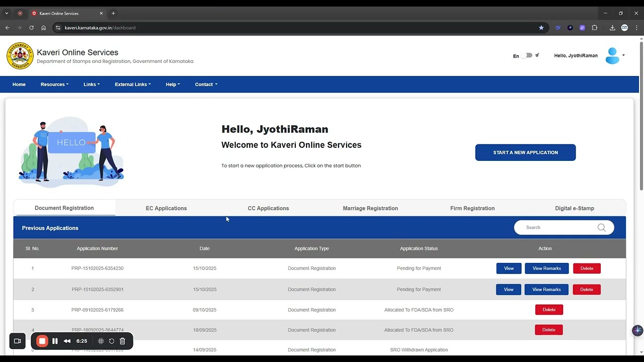Viewport: 644px width, 362px height.
Task: Expand the Contact menu
Action: click(206, 84)
